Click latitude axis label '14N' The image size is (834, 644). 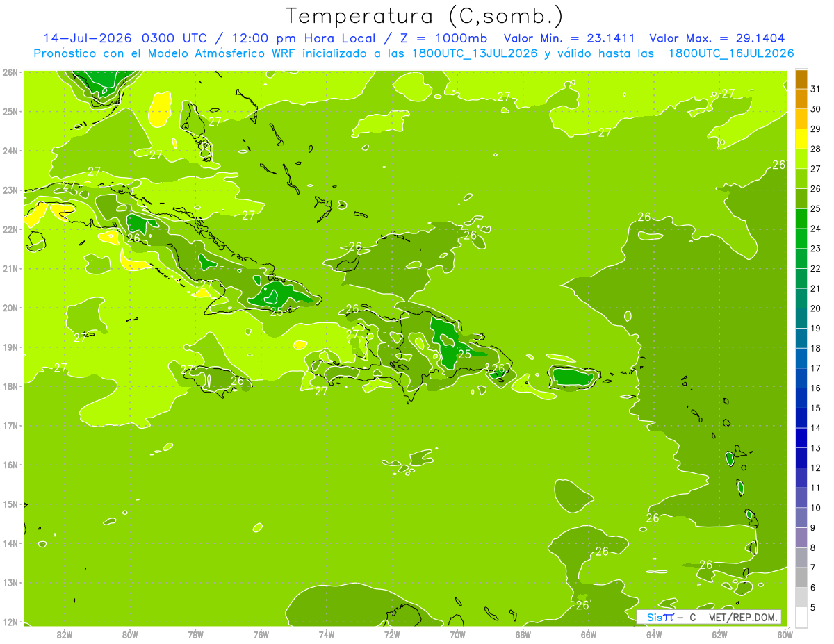click(10, 543)
